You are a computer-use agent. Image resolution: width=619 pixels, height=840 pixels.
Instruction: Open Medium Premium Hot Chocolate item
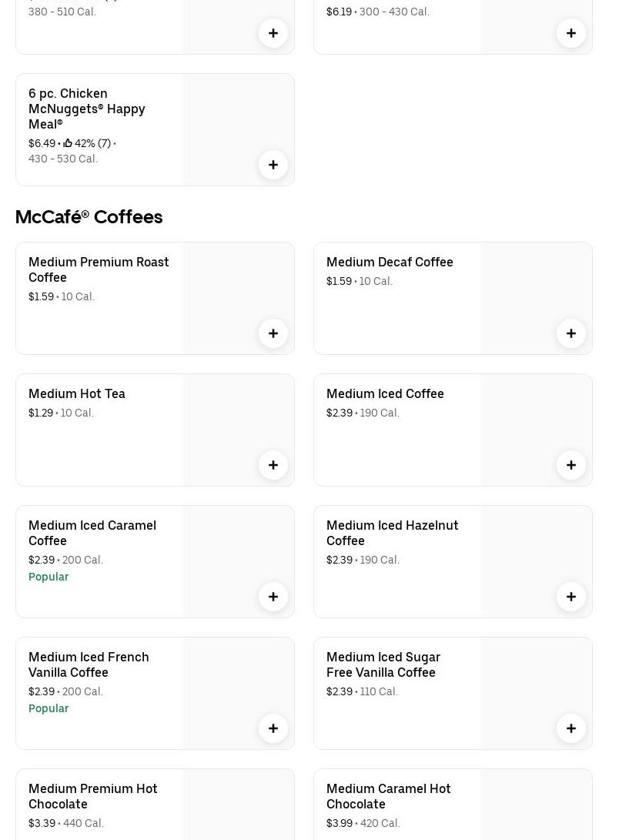tap(92, 796)
